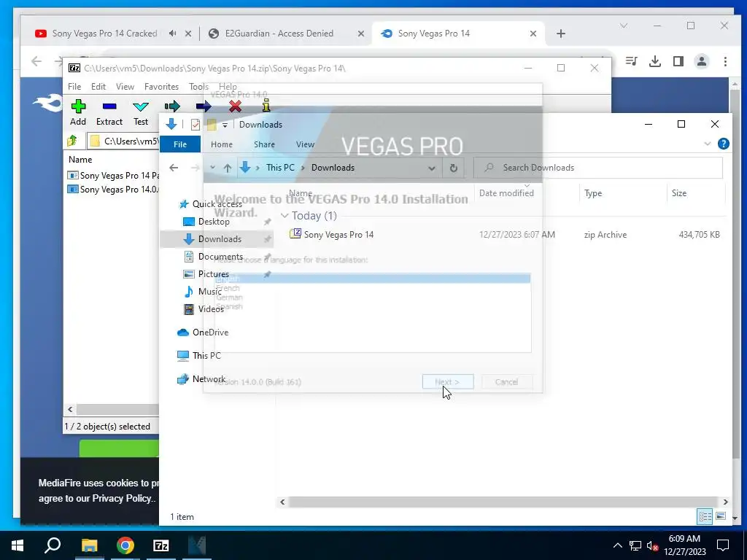Open Customize Quick Access Toolbar dropdown
Image resolution: width=747 pixels, height=560 pixels.
click(x=225, y=125)
